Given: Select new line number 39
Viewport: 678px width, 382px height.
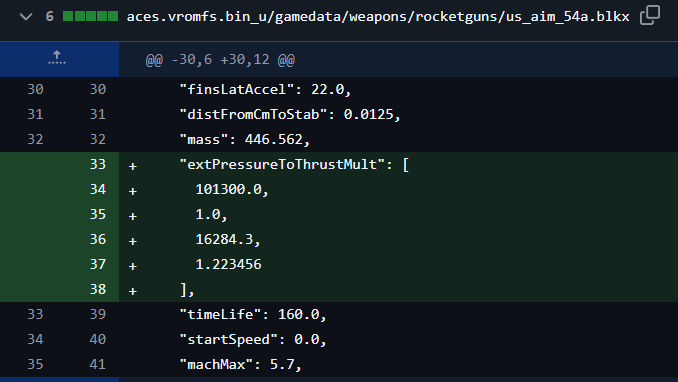Looking at the screenshot, I should click(x=98, y=315).
